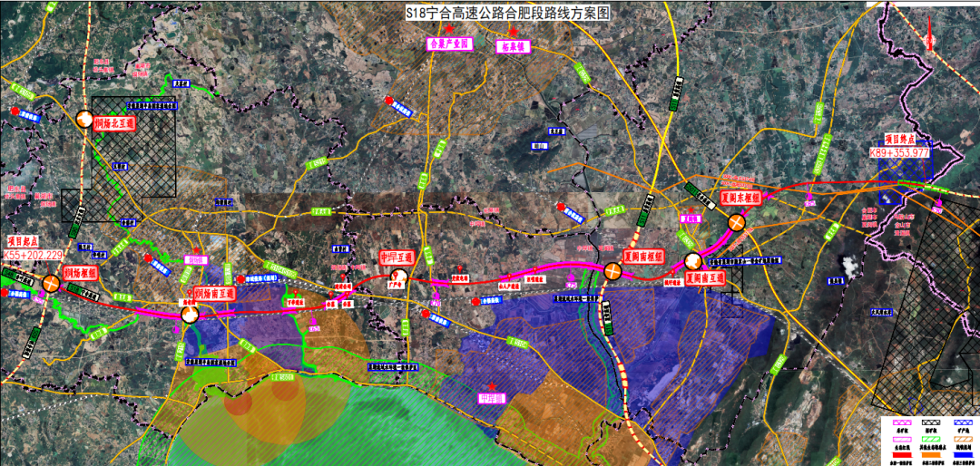Image resolution: width=980 pixels, height=466 pixels.
Task: Click the end point K89+353.977 label
Action: point(899,152)
